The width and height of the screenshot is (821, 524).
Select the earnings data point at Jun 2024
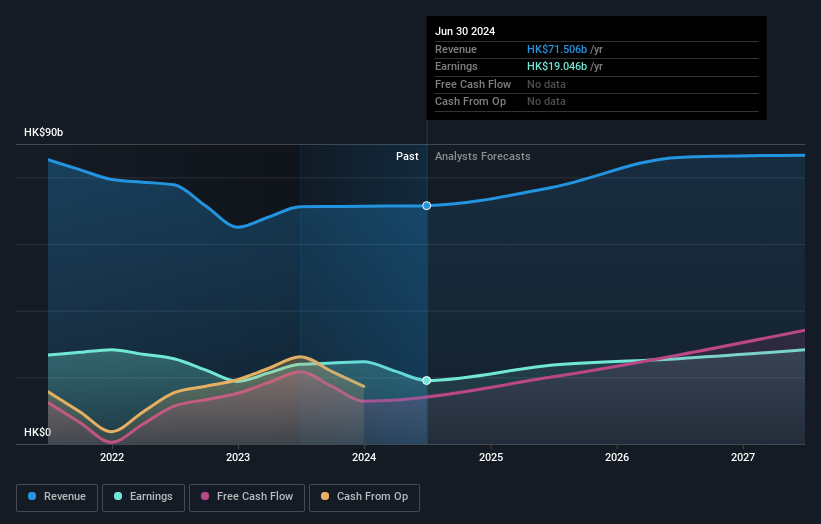click(x=427, y=381)
